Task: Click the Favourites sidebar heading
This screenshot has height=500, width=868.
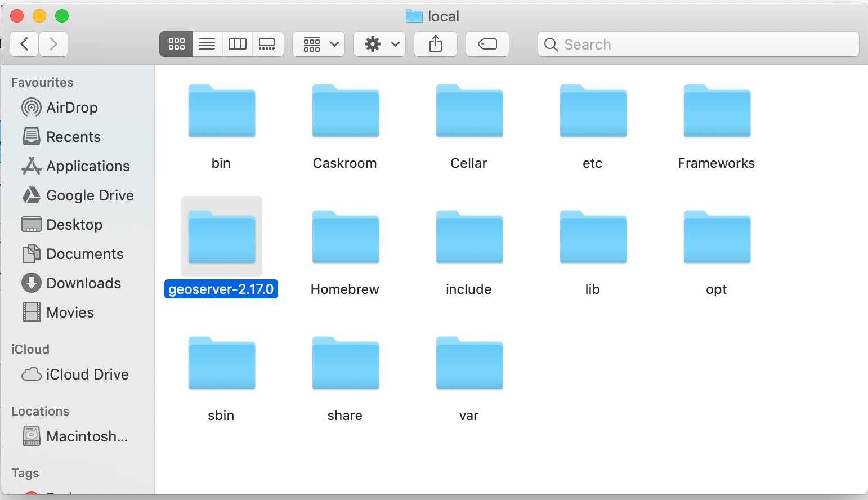Action: pyautogui.click(x=42, y=82)
